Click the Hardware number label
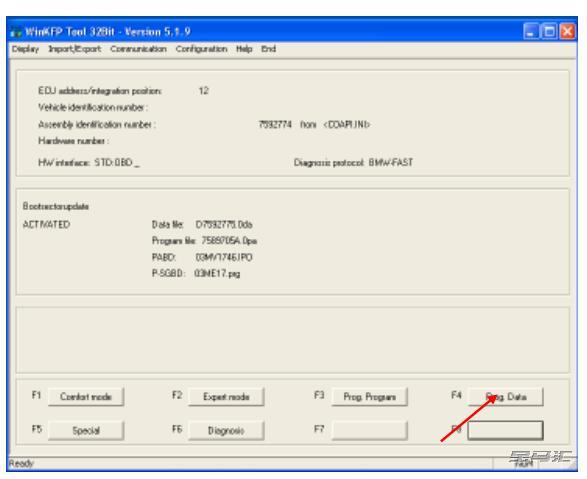 click(73, 141)
